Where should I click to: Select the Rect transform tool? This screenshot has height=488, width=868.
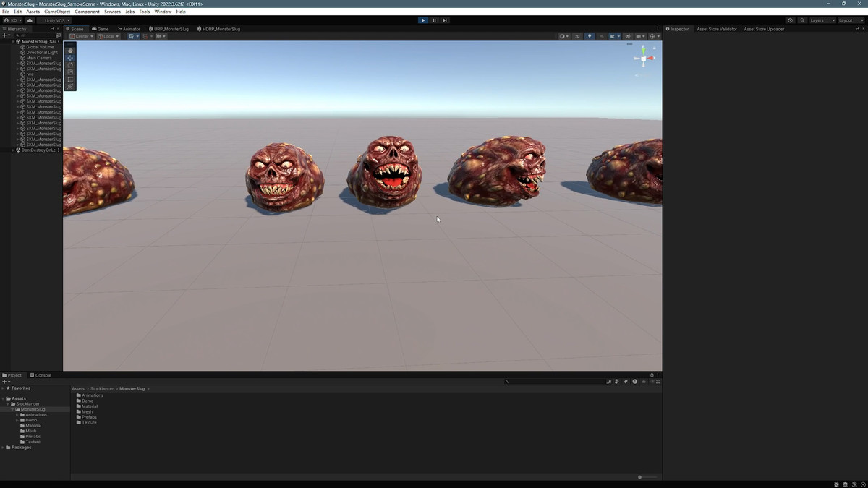(x=70, y=80)
